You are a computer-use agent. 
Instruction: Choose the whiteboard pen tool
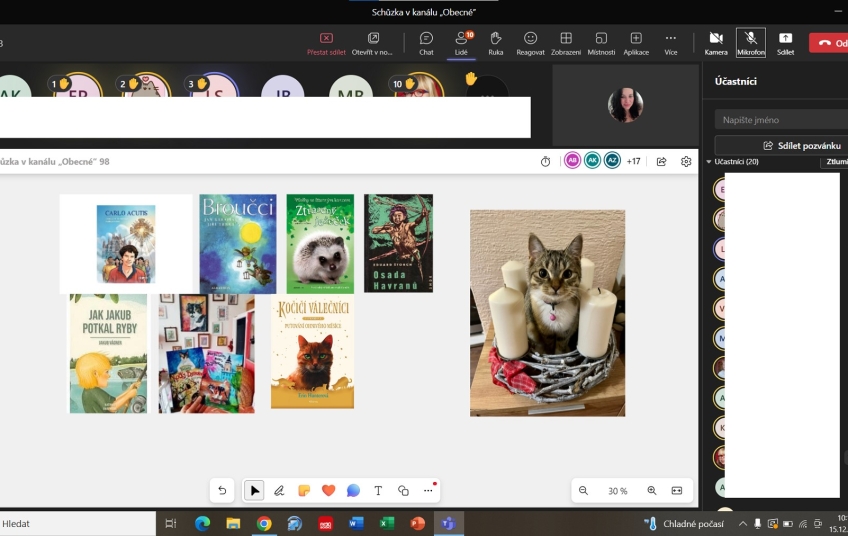click(x=279, y=491)
